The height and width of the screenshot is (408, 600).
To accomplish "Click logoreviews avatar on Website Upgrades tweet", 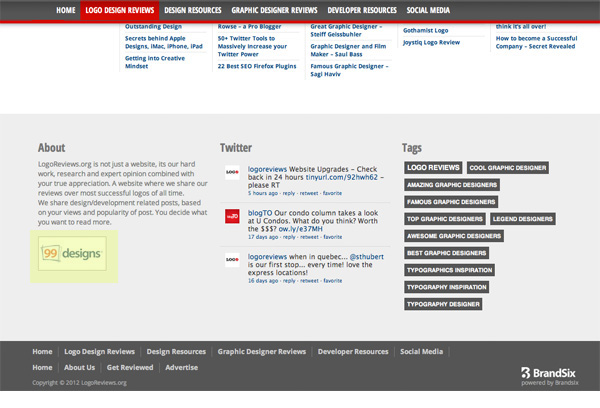I will pos(232,172).
